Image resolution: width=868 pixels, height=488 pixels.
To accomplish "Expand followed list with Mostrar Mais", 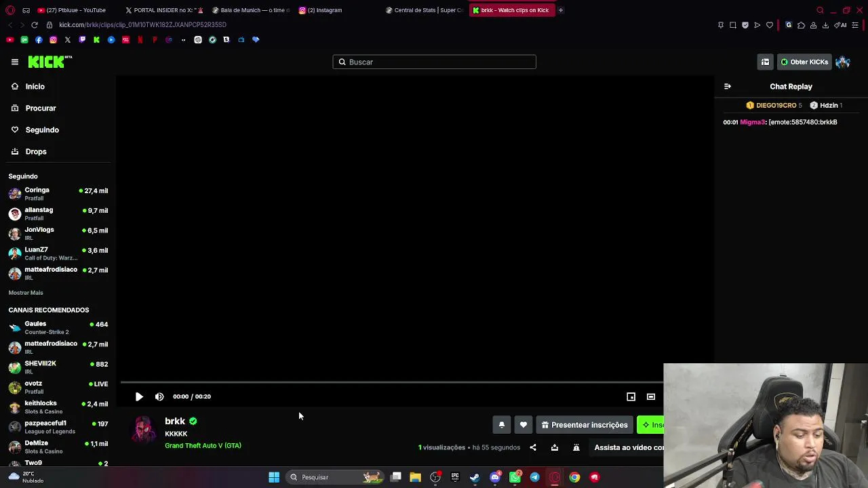I will point(26,293).
